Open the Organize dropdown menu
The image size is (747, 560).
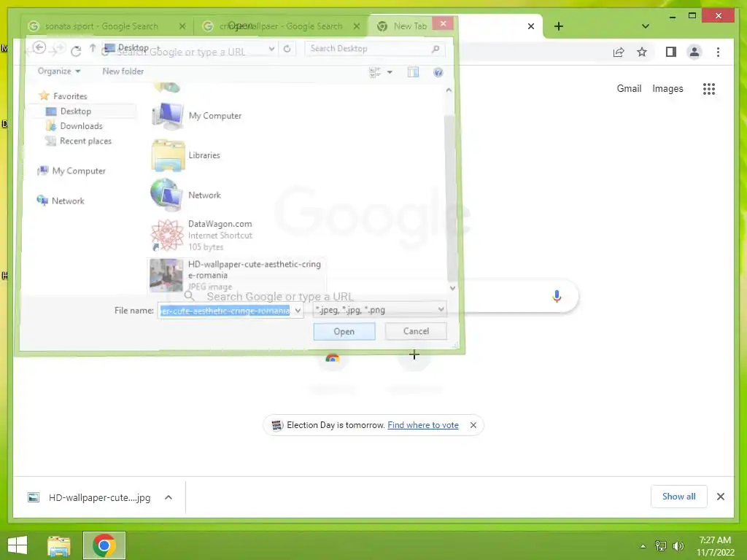click(x=59, y=71)
